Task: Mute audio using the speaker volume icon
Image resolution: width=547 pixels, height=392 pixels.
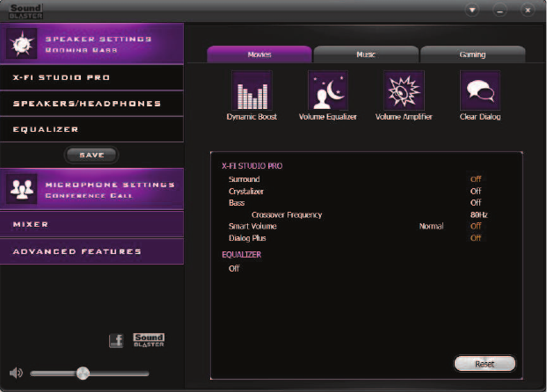Action: [x=16, y=374]
